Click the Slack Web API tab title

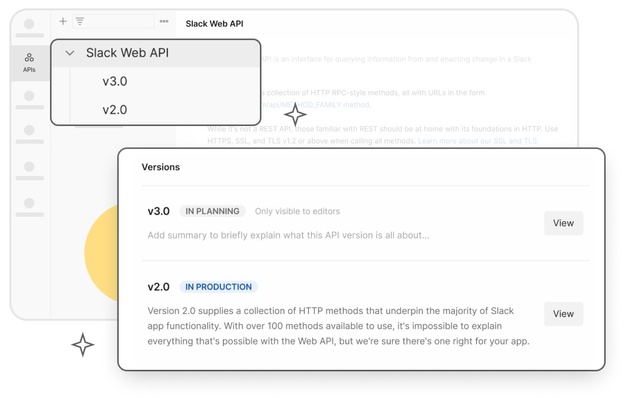point(214,23)
